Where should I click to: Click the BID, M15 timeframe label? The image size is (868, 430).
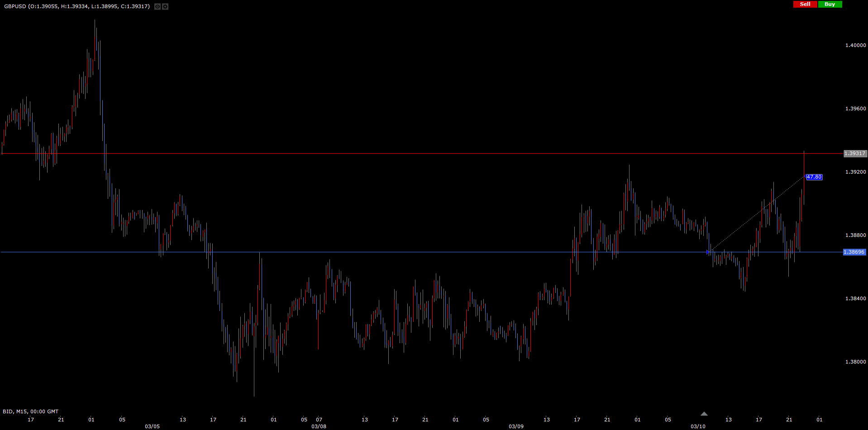[30, 411]
